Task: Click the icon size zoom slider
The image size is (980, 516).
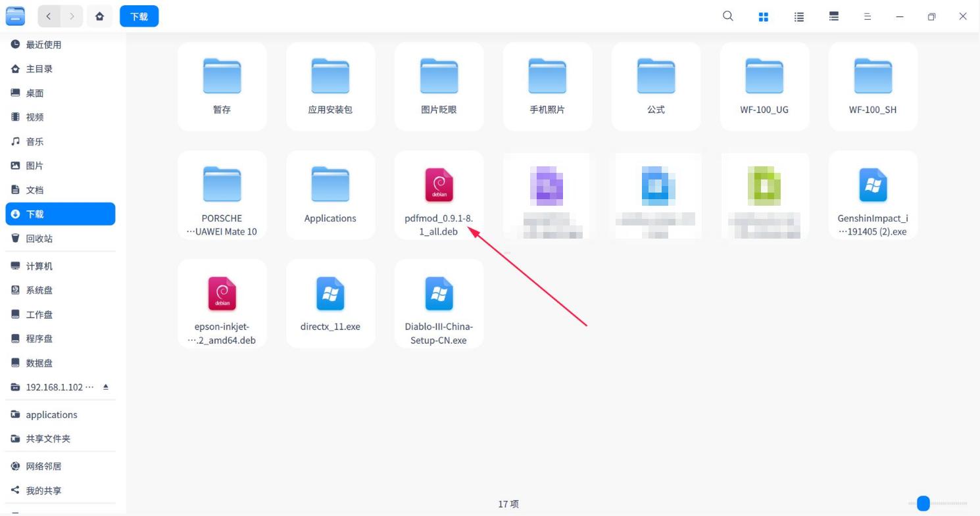Action: click(923, 504)
